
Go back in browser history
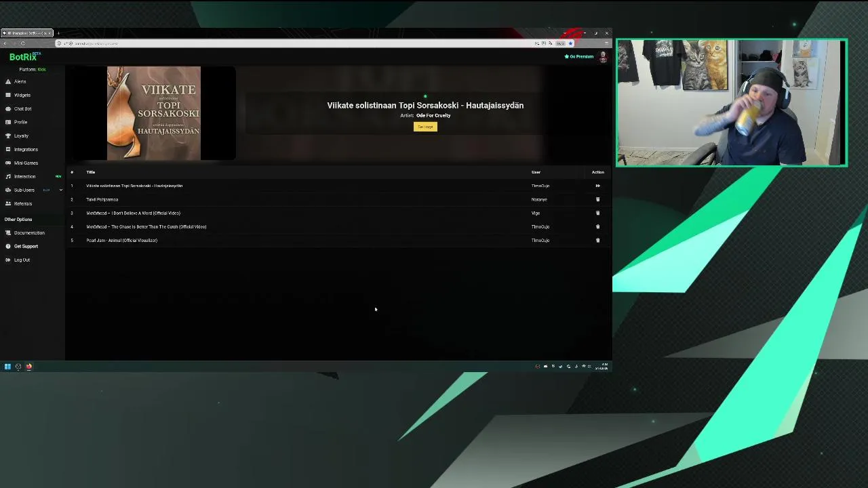(5, 43)
